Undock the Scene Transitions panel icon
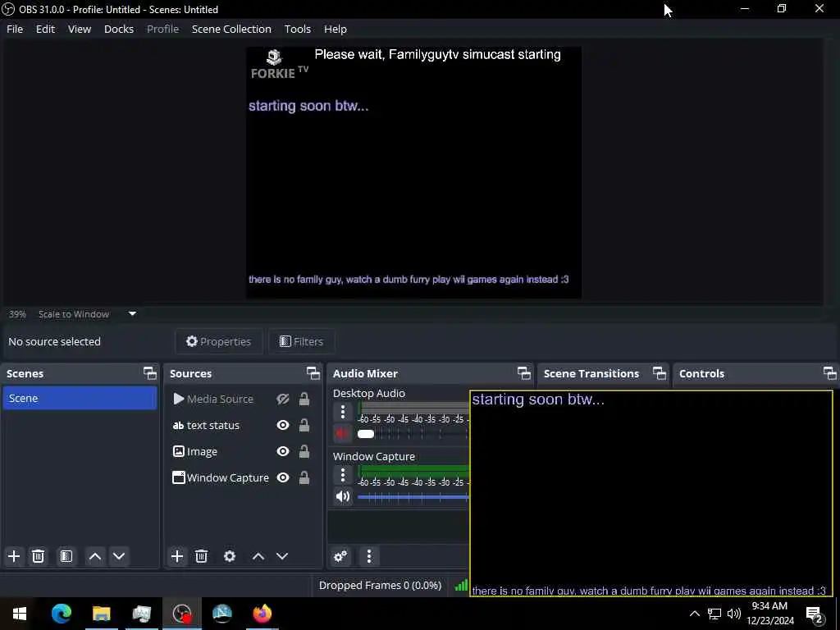 click(x=660, y=373)
